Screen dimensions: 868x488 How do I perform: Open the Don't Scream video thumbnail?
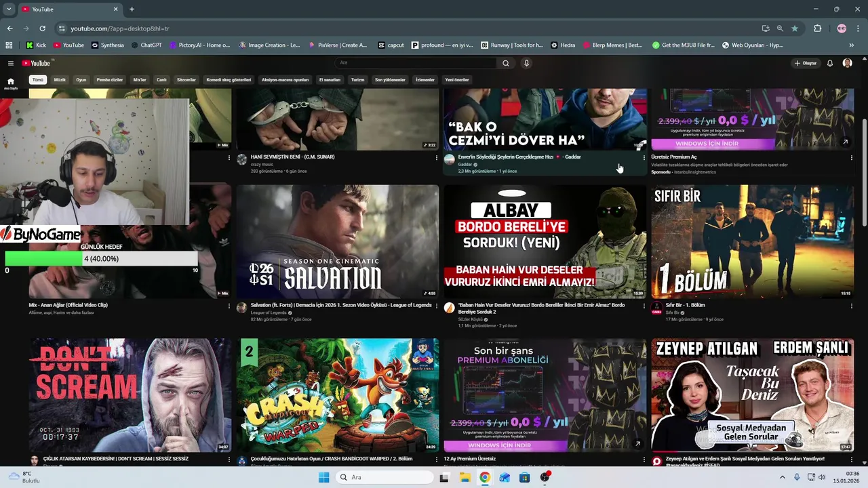point(130,395)
